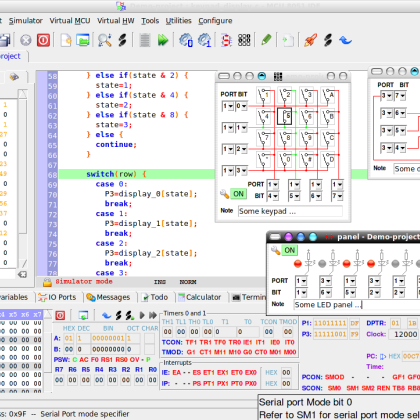Click keypad key 5

284,116
